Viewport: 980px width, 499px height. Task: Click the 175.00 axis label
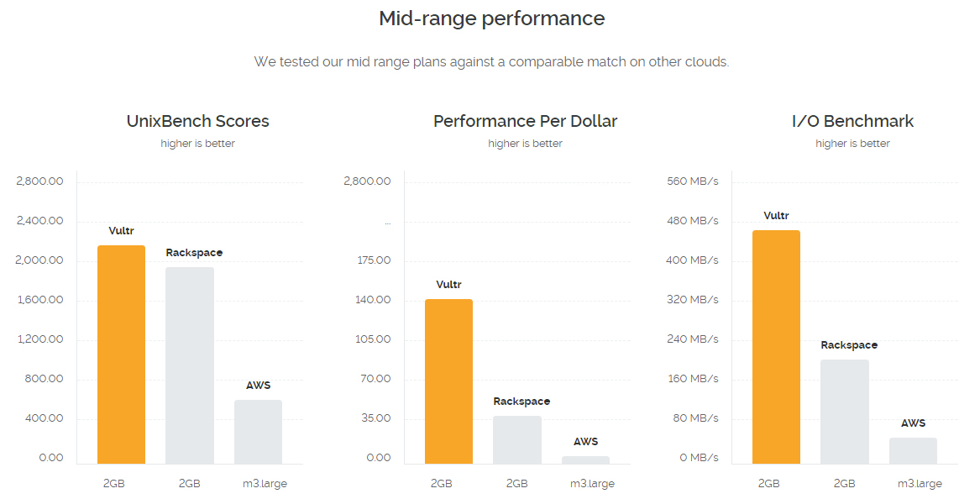pyautogui.click(x=374, y=260)
